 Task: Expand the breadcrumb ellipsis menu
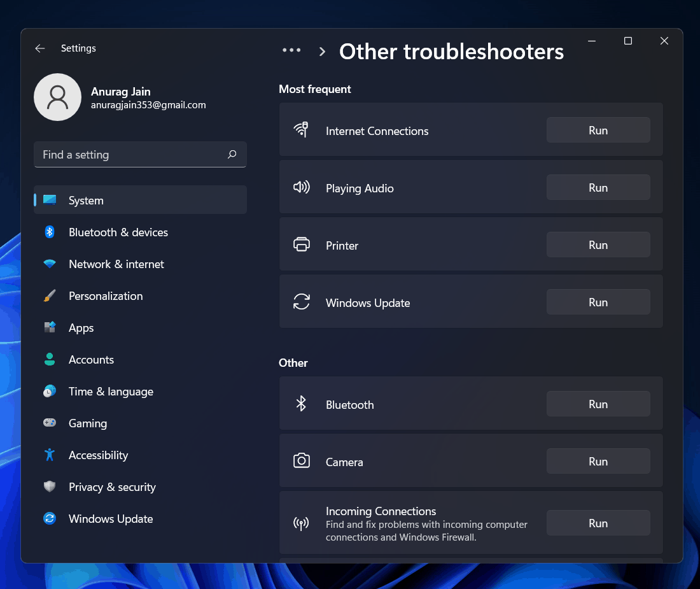click(x=291, y=50)
